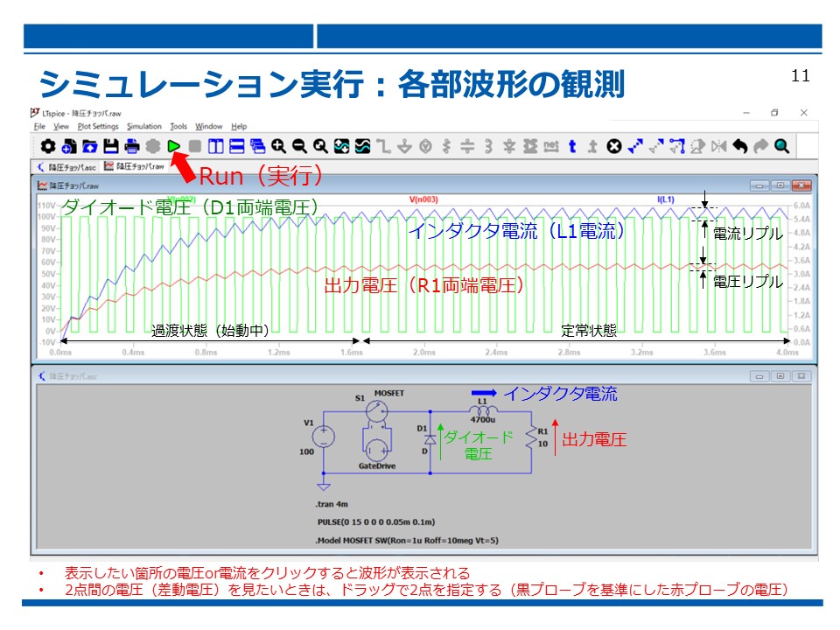Click the search magnifier at toolbar end
This screenshot has height=630, width=840.
[x=781, y=147]
